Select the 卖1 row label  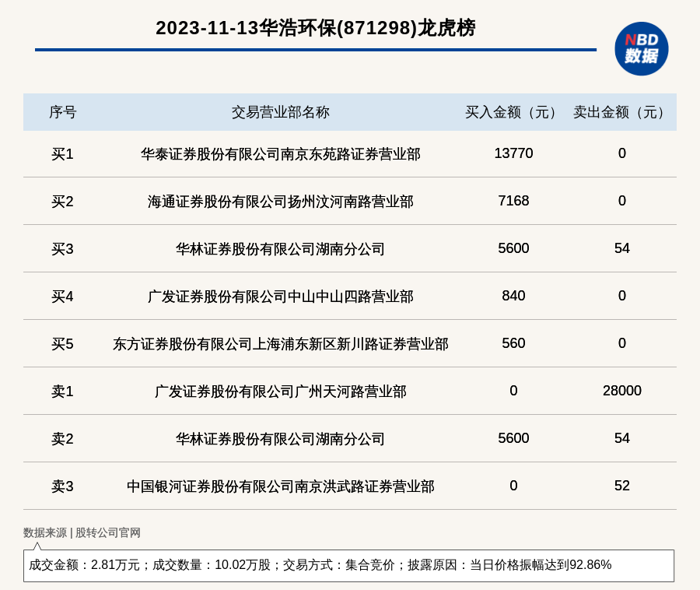[62, 392]
